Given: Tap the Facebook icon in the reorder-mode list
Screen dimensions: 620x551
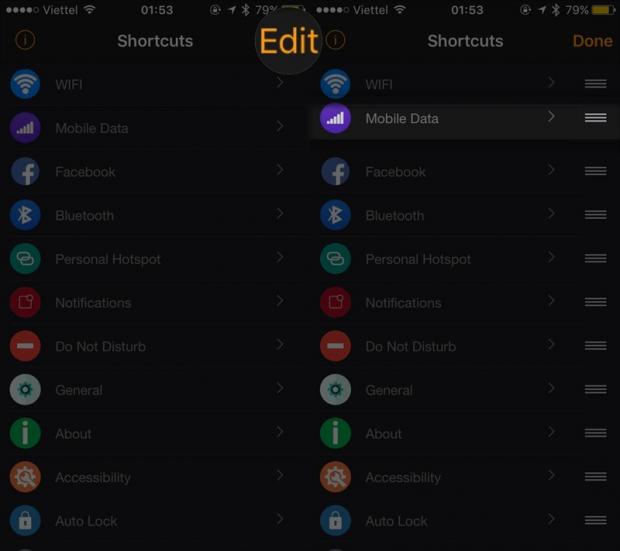Looking at the screenshot, I should (x=335, y=171).
